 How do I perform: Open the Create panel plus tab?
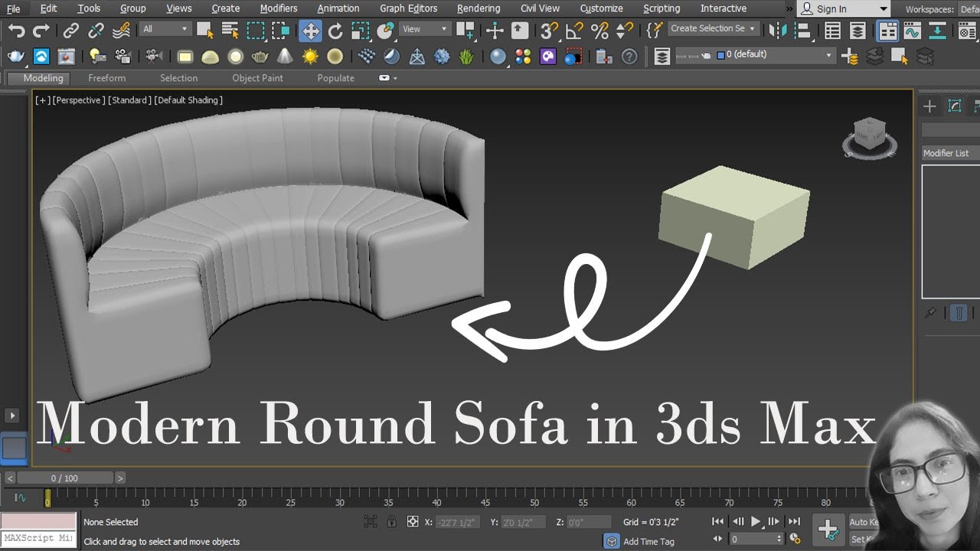click(x=929, y=106)
